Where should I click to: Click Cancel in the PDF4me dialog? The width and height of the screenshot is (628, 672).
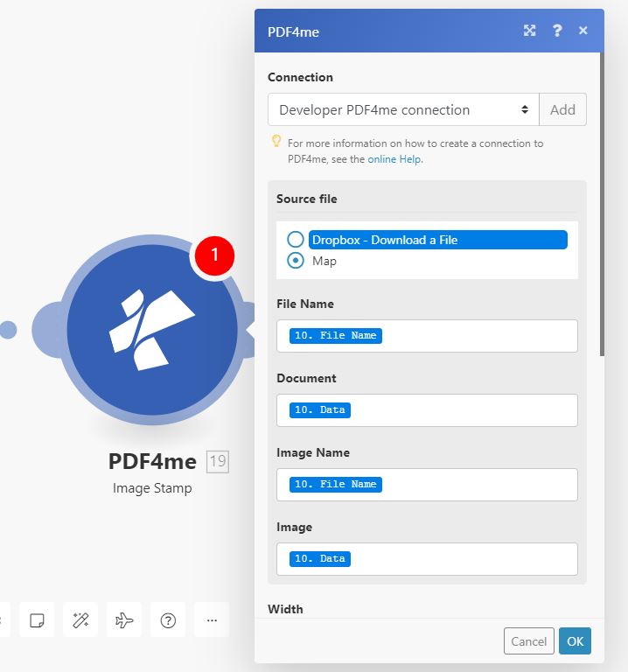(529, 641)
